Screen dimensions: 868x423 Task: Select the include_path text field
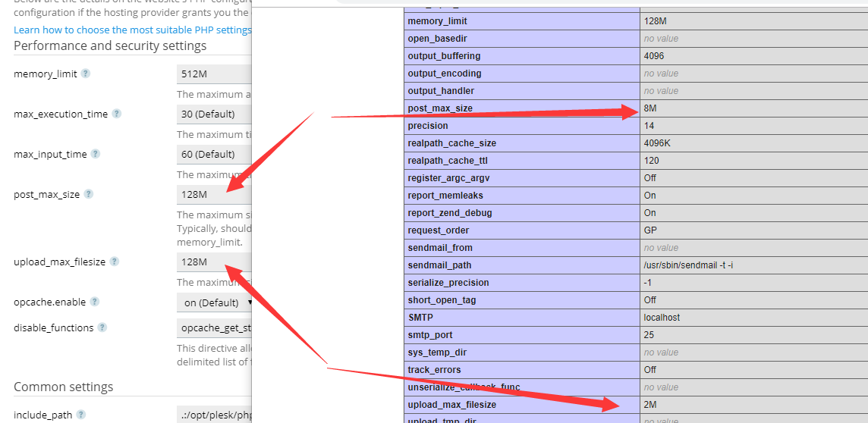214,415
